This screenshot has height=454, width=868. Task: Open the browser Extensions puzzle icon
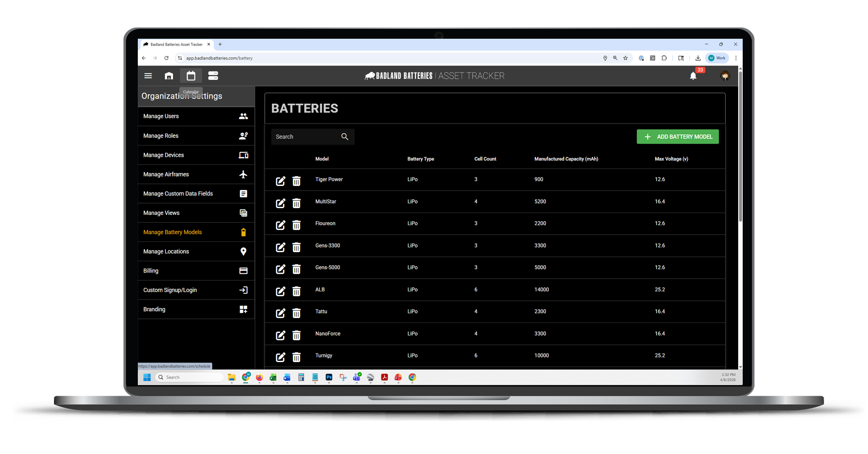click(664, 58)
